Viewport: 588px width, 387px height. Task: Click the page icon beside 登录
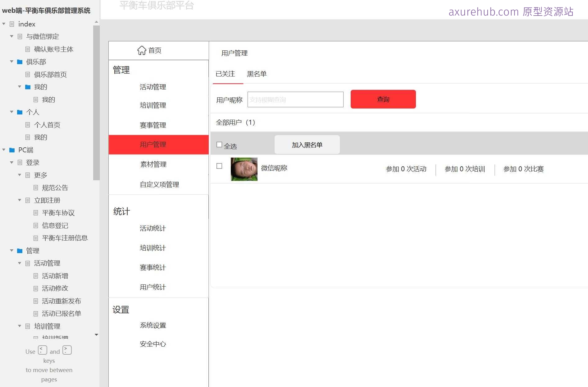(x=20, y=162)
